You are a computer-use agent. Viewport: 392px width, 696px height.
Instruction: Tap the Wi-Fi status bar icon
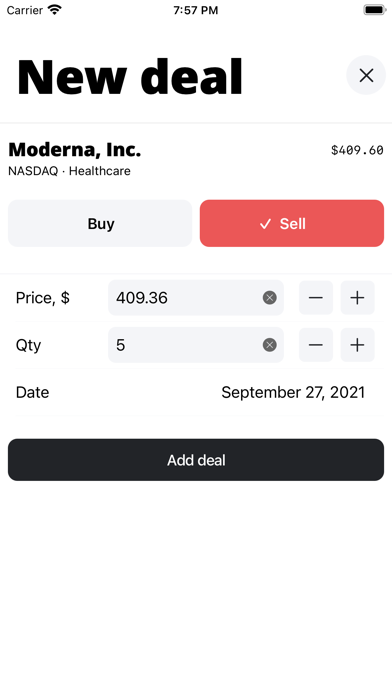click(55, 10)
